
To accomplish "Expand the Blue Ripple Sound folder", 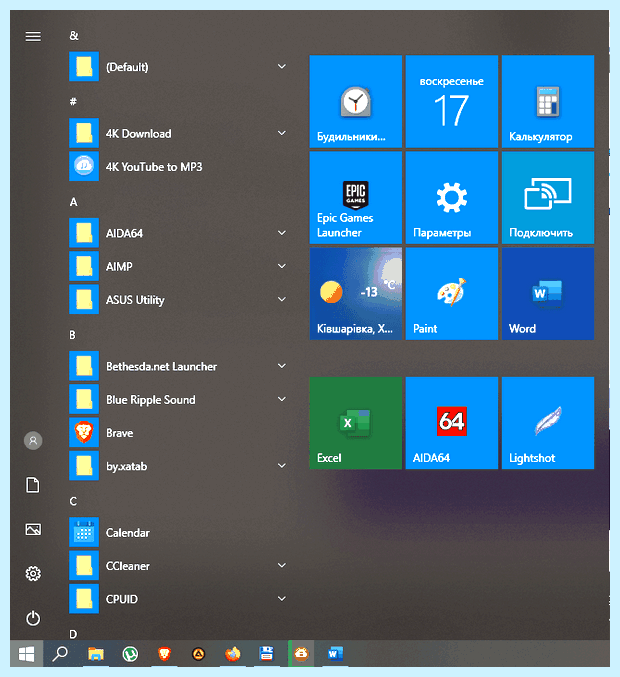I will pos(179,400).
